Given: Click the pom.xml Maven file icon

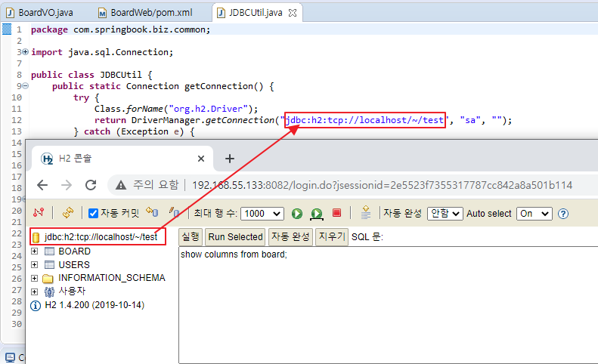Looking at the screenshot, I should tap(102, 13).
